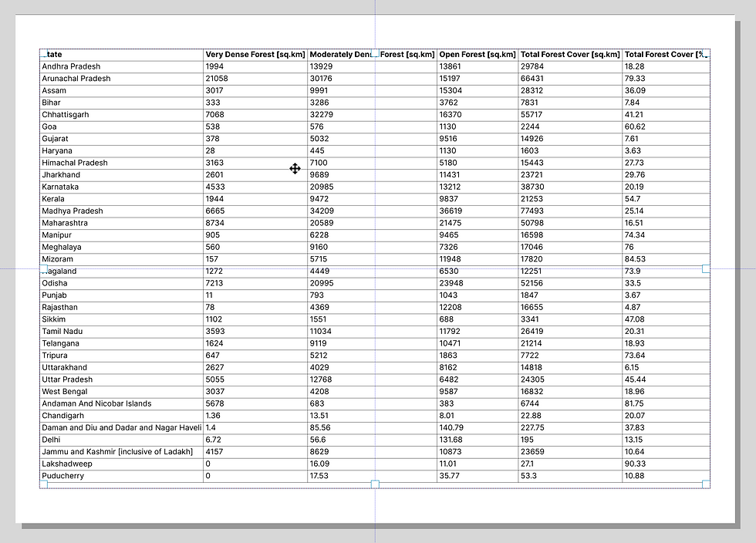This screenshot has width=756, height=543.
Task: Select 'Daman and Diu and Dadar and Nagar Haveli'
Action: tap(122, 428)
